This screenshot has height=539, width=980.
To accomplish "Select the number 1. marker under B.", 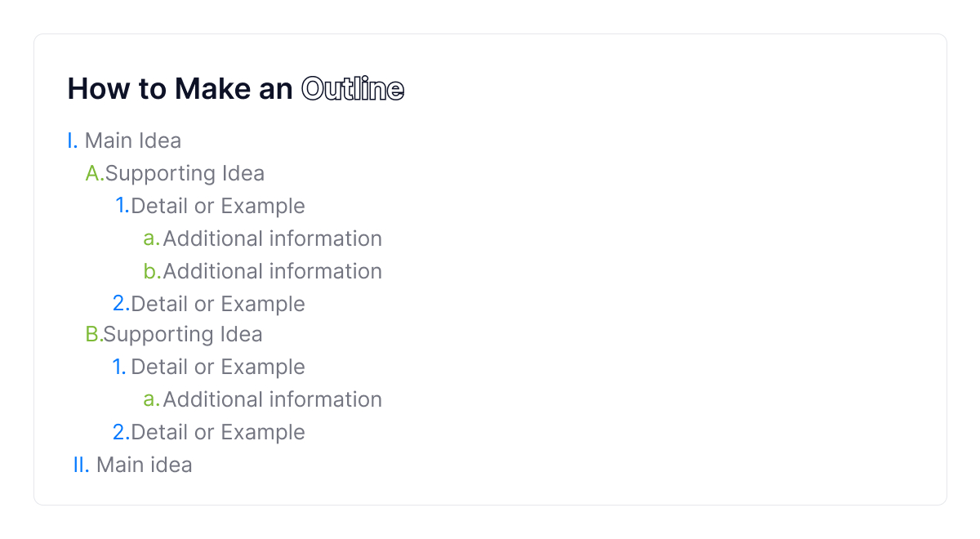I will (119, 367).
